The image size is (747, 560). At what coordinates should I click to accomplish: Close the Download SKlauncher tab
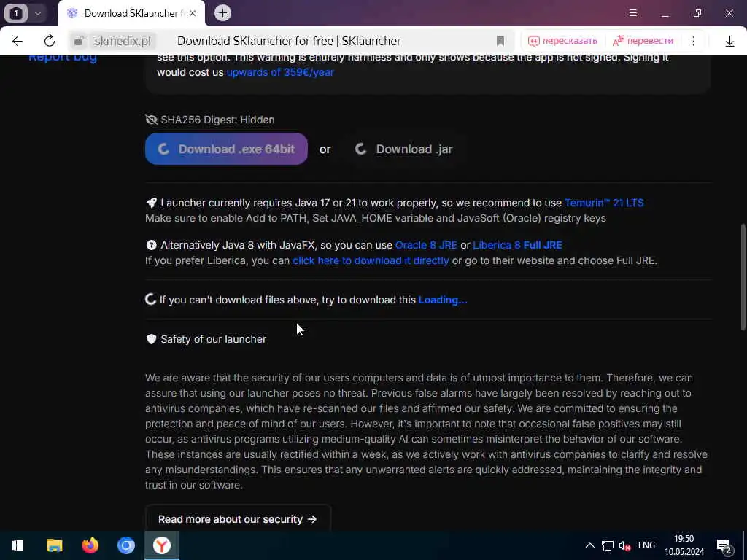193,13
